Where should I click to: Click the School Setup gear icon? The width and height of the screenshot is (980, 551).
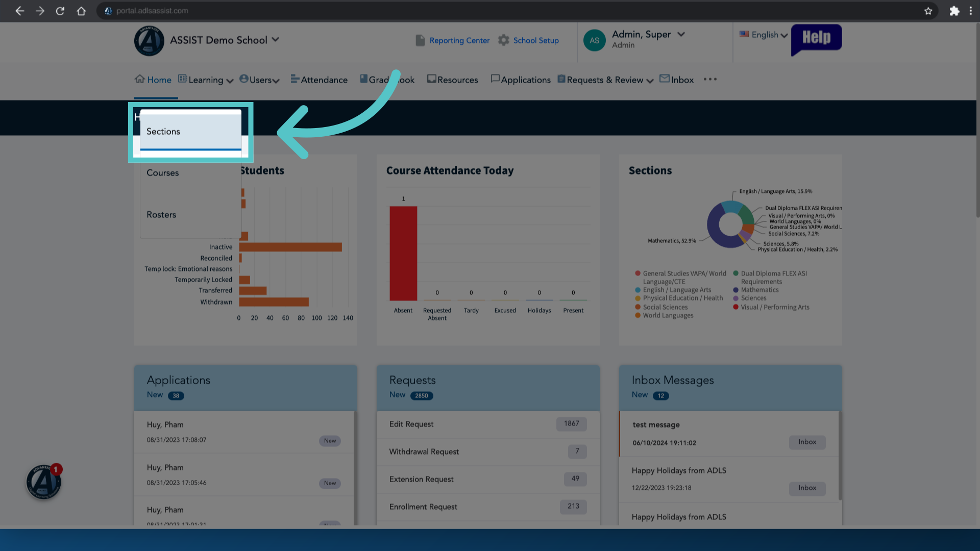point(504,40)
